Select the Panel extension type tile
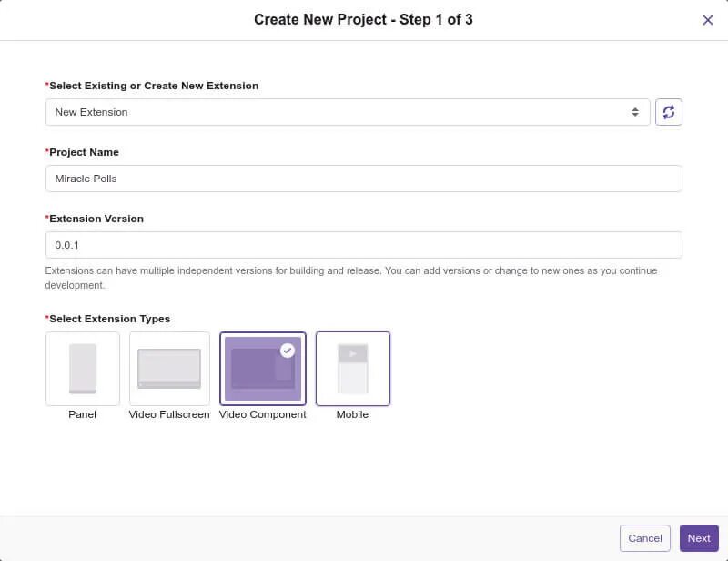Viewport: 728px width, 561px height. point(83,368)
